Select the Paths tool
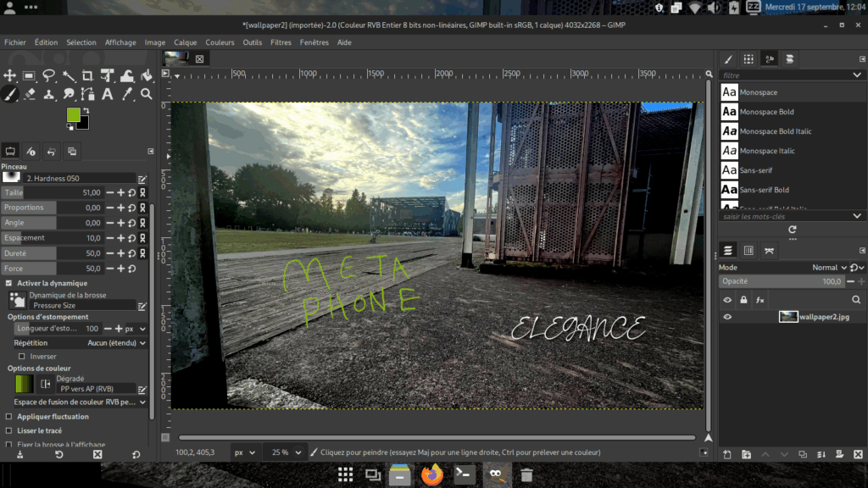 (87, 95)
